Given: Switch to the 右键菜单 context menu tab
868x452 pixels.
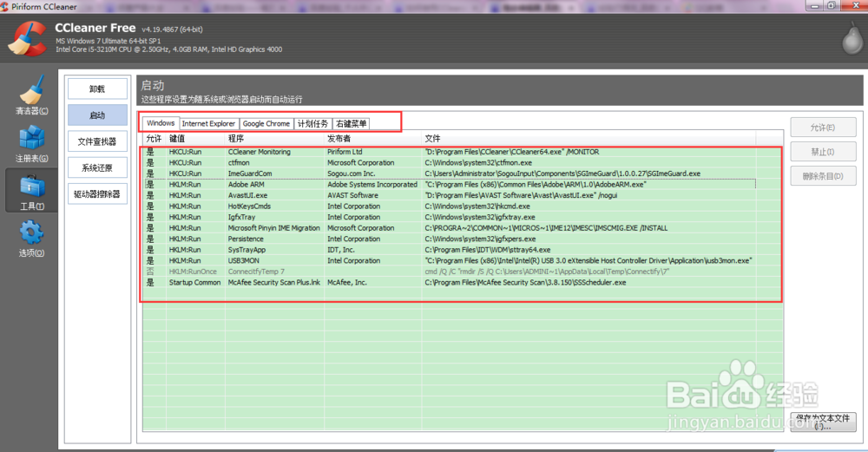Looking at the screenshot, I should (x=351, y=123).
